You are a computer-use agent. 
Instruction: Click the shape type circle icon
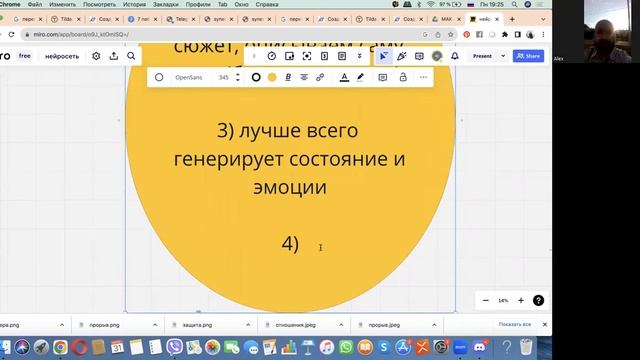(159, 77)
